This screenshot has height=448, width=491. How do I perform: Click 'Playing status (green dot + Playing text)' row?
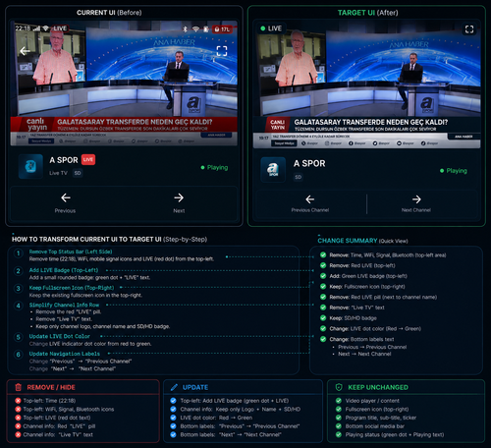pyautogui.click(x=395, y=434)
